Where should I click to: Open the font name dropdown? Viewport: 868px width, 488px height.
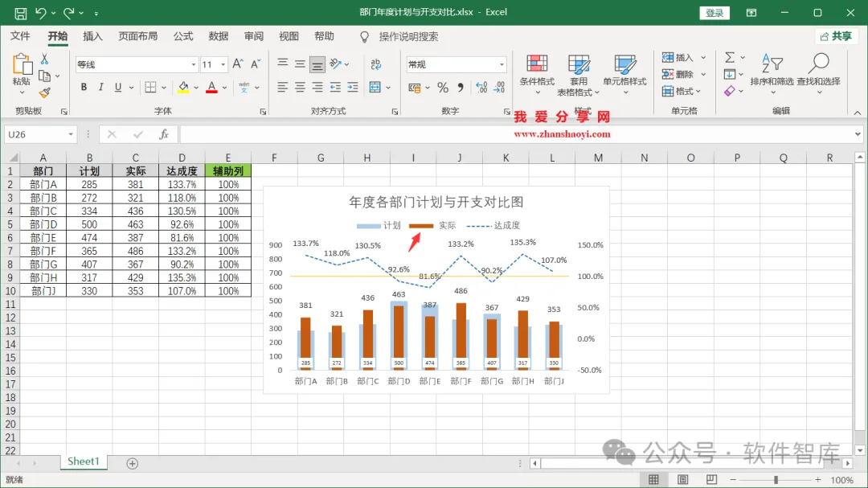[193, 65]
